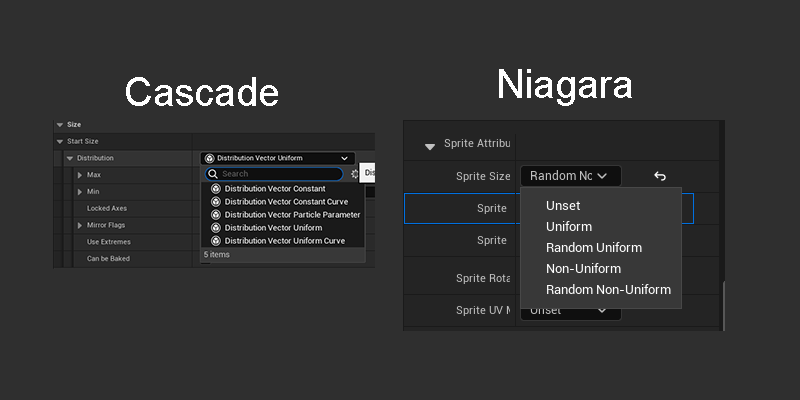
Task: Expand the Mirror Flags property
Action: point(80,225)
